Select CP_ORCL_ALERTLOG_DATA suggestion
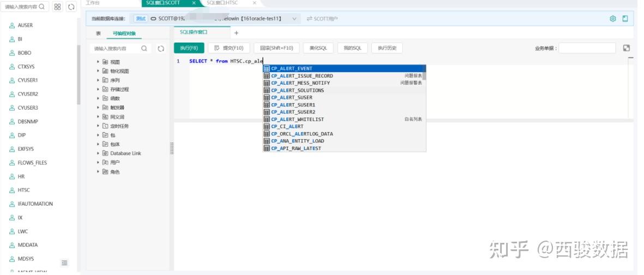The image size is (644, 275). click(343, 134)
